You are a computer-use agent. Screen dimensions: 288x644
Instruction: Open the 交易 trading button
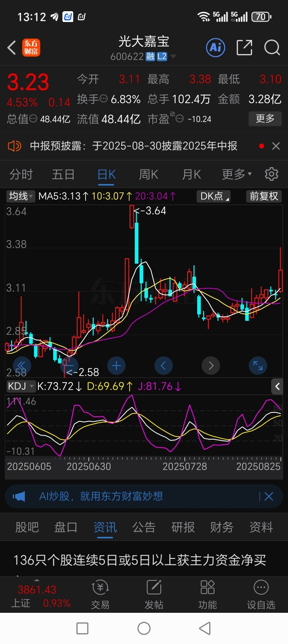[100, 595]
